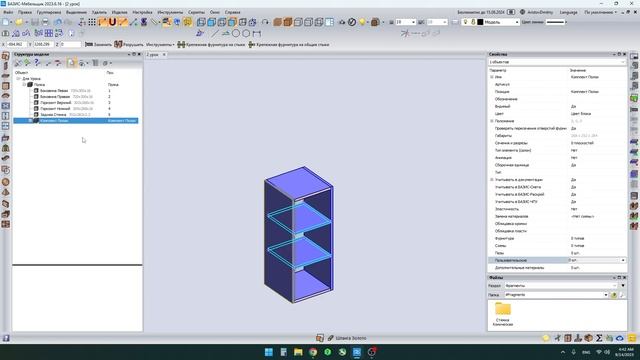
Task: Open the Файл menu
Action: click(8, 12)
